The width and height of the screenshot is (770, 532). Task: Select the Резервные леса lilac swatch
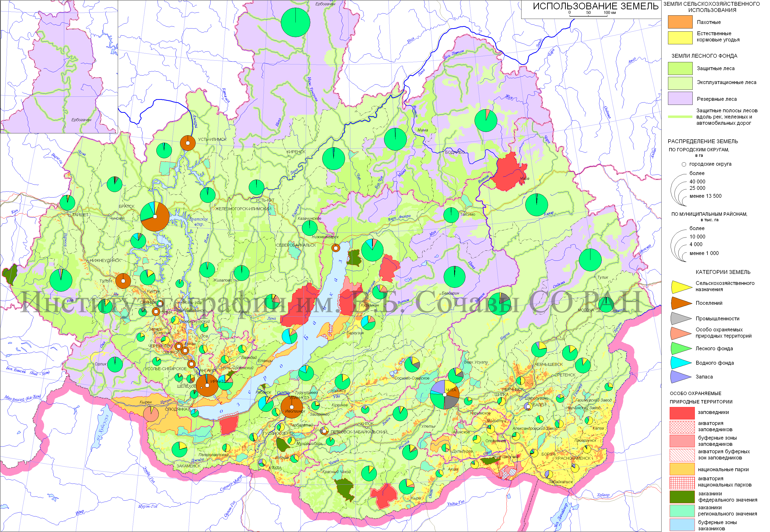point(680,98)
